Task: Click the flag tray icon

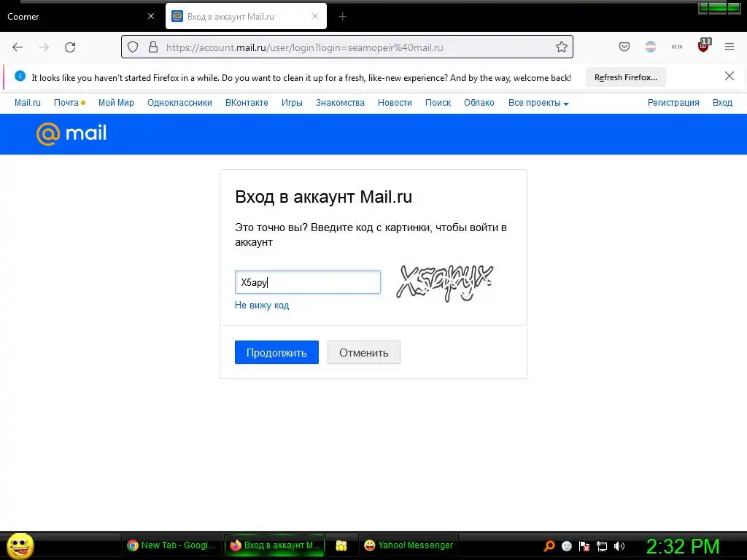Action: [x=584, y=546]
